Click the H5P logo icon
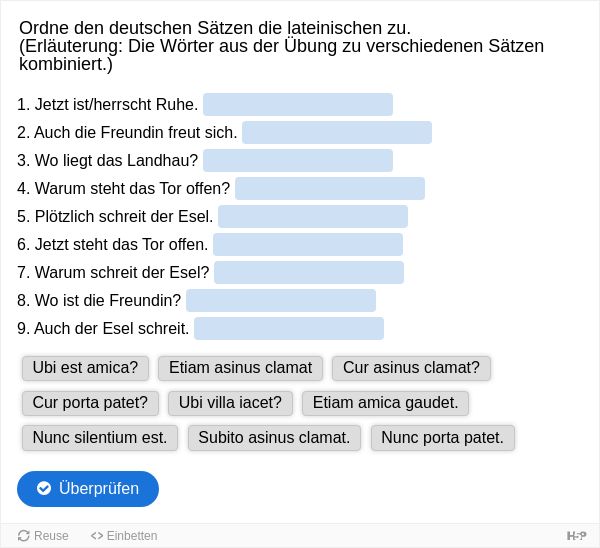Image resolution: width=600 pixels, height=548 pixels. pyautogui.click(x=576, y=536)
